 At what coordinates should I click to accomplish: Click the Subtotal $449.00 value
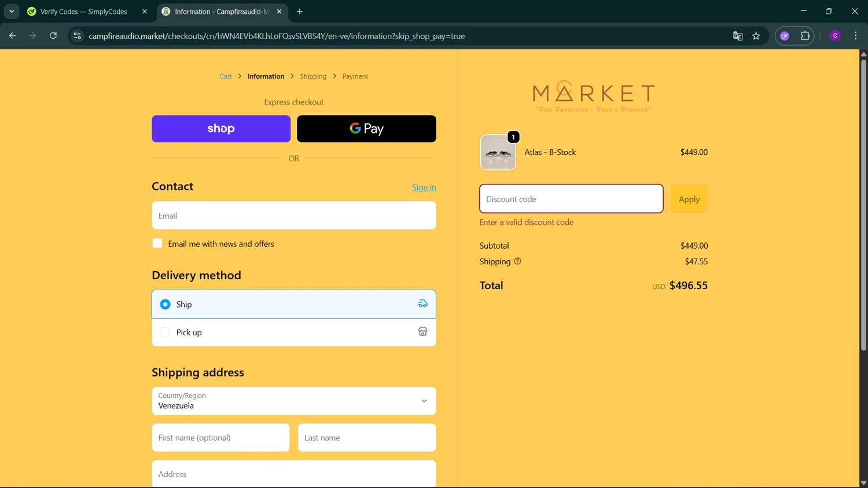[694, 246]
